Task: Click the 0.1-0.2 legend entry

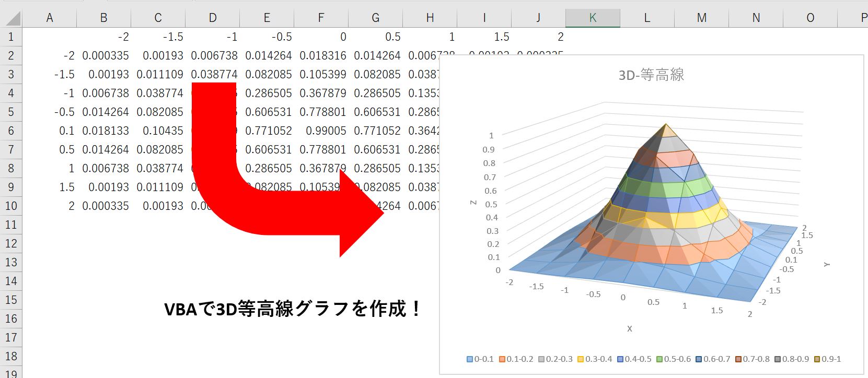Action: [x=516, y=359]
